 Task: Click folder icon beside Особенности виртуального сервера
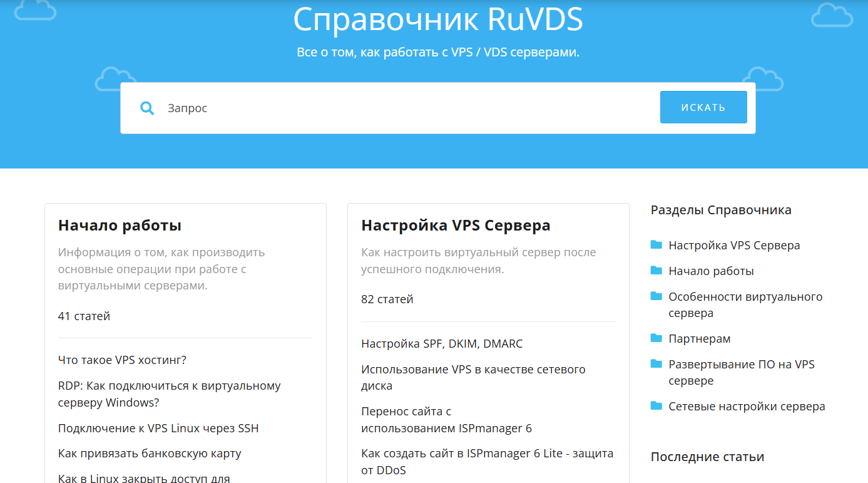(x=656, y=296)
